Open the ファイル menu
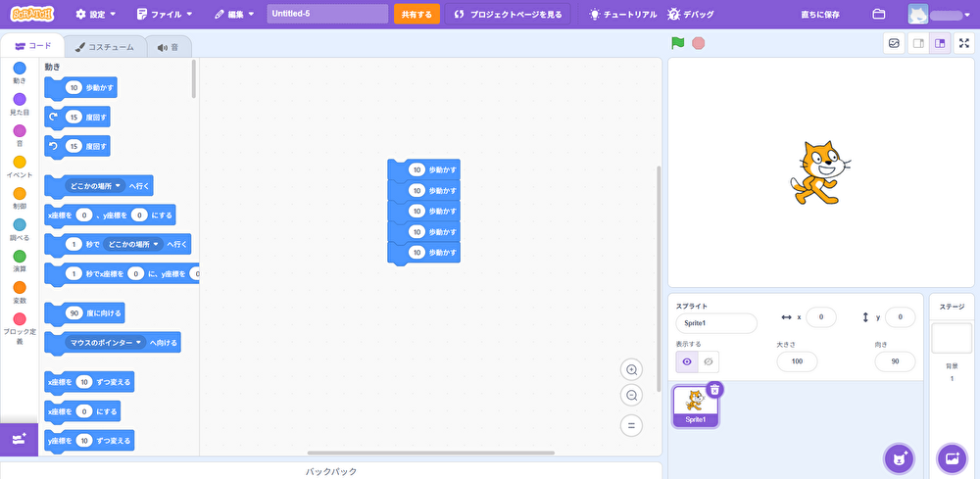 tap(165, 14)
